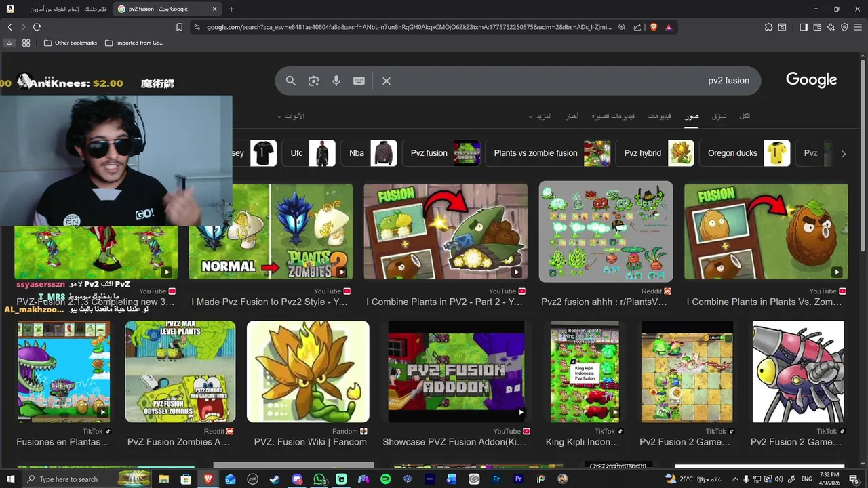Clear the search box with X
The image size is (868, 488).
click(x=387, y=81)
